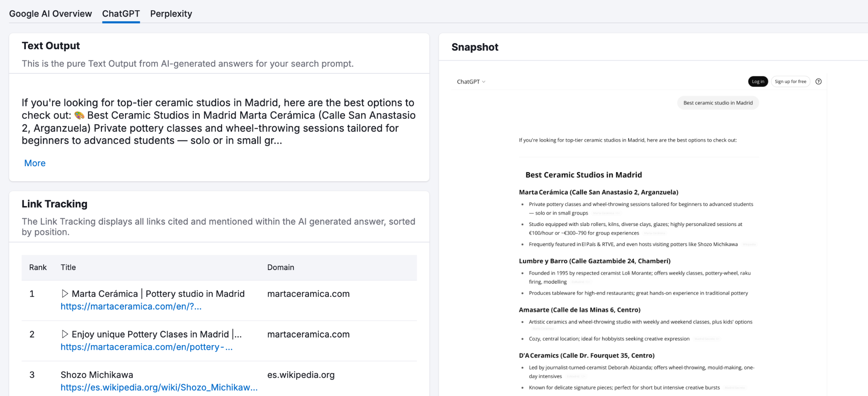Click the Snapshot heading
868x396 pixels.
pos(475,47)
